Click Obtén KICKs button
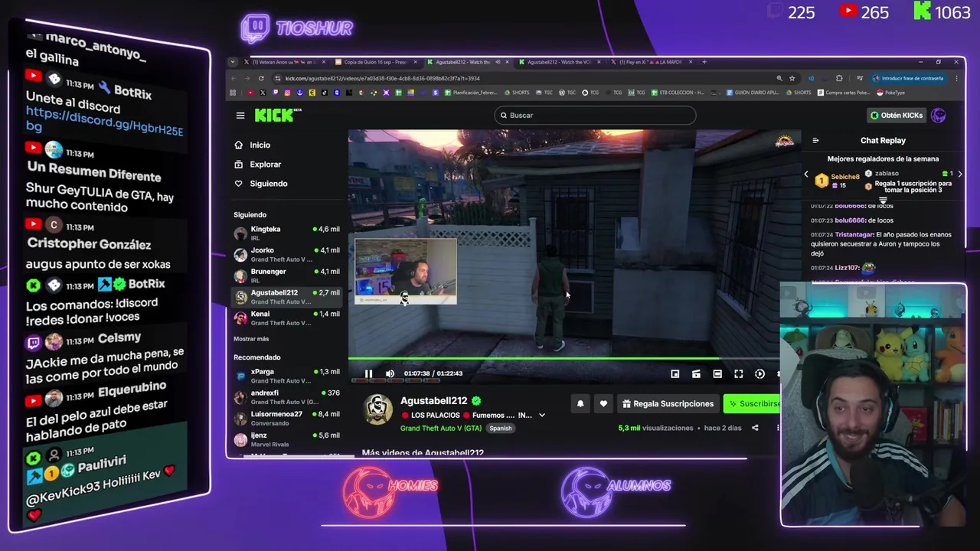980x551 pixels. (x=897, y=116)
